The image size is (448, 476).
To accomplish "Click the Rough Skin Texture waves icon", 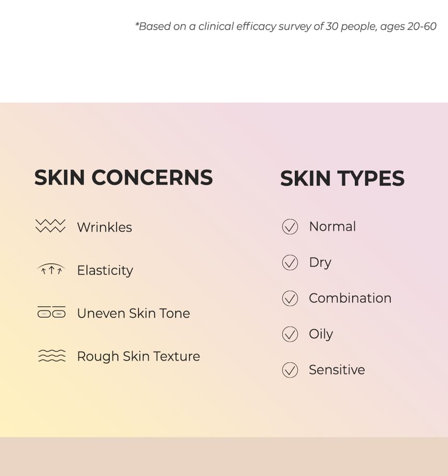I will [x=52, y=356].
